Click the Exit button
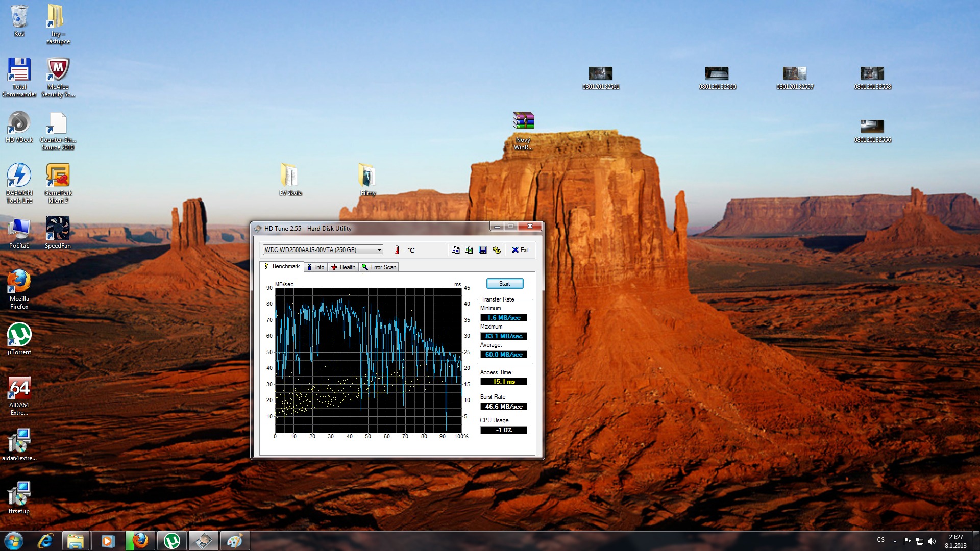 521,249
